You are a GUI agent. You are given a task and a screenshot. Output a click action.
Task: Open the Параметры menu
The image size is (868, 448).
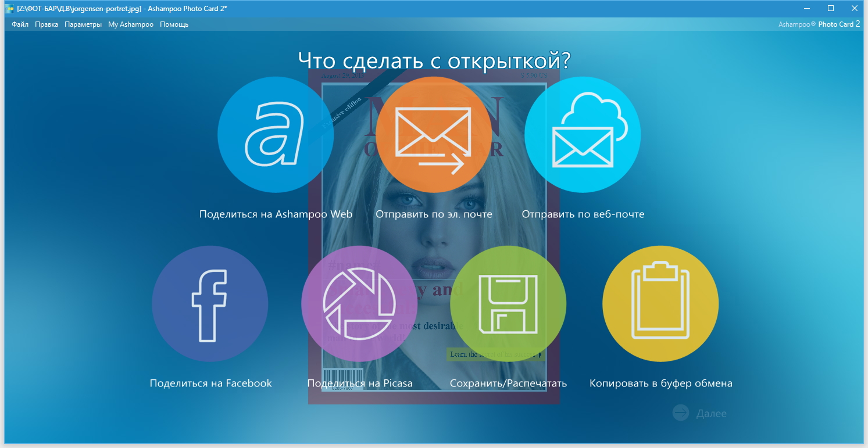[83, 24]
